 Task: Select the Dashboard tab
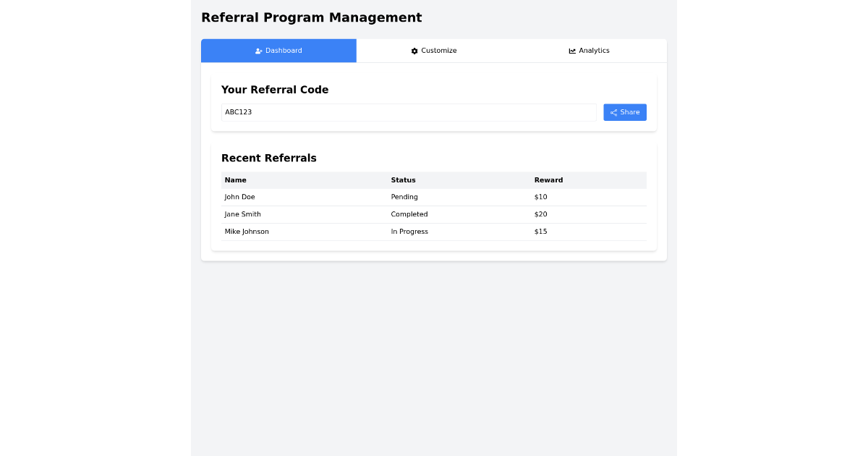pos(278,51)
